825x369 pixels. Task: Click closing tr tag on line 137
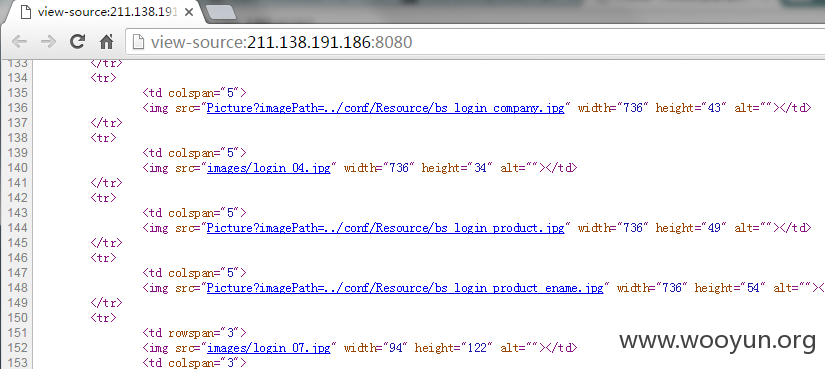point(106,123)
